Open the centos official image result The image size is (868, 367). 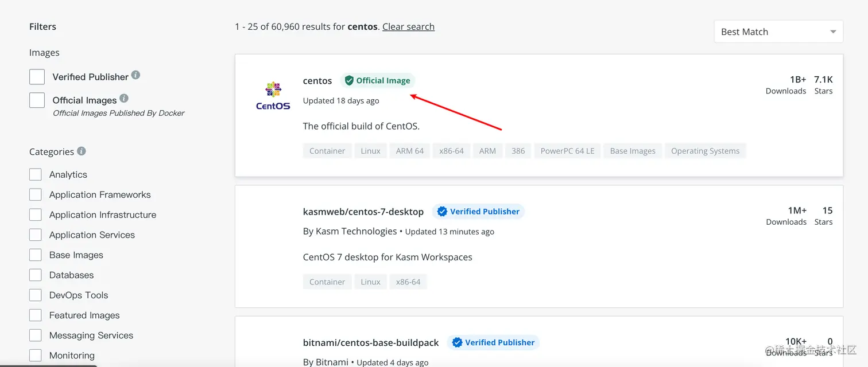tap(317, 81)
